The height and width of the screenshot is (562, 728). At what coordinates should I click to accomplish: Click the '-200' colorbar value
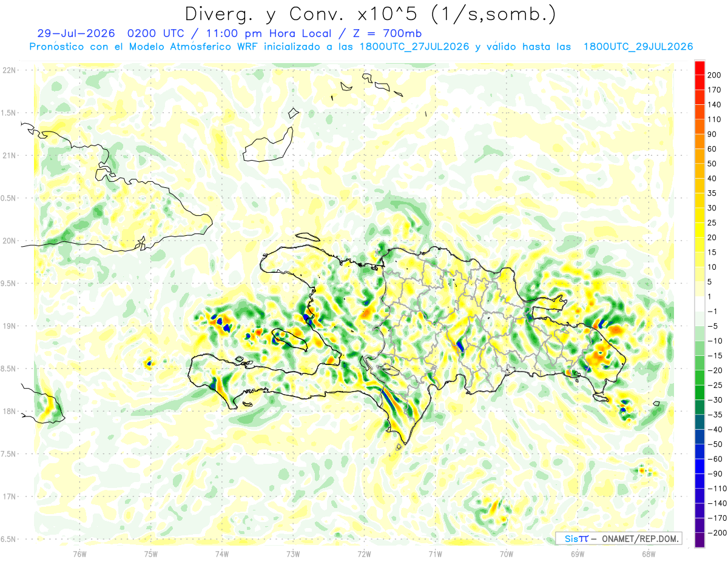[716, 533]
